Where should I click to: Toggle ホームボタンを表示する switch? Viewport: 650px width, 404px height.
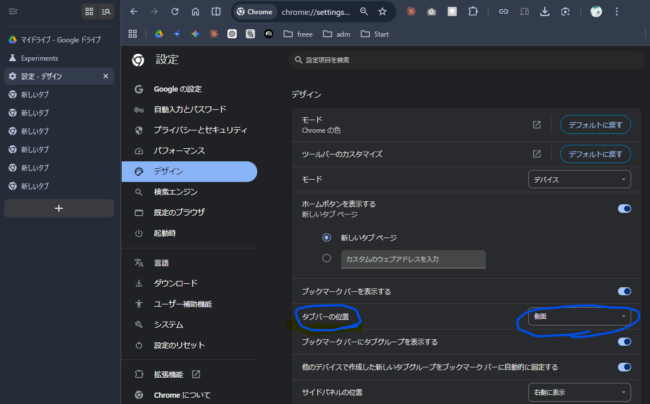(x=624, y=208)
